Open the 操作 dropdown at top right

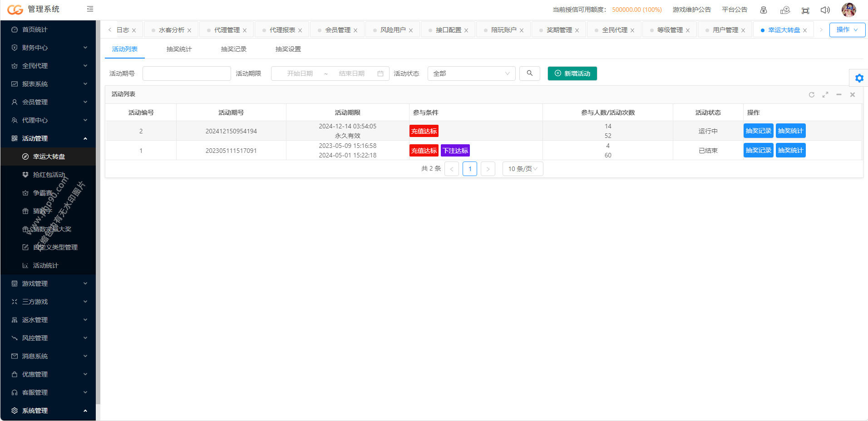pos(847,30)
